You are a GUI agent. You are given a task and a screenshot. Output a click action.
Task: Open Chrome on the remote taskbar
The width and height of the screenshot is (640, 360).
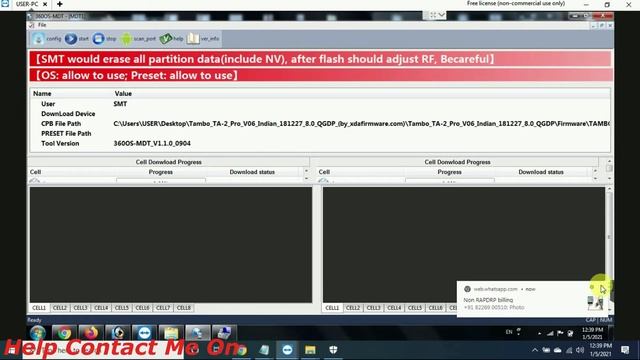coord(64,333)
